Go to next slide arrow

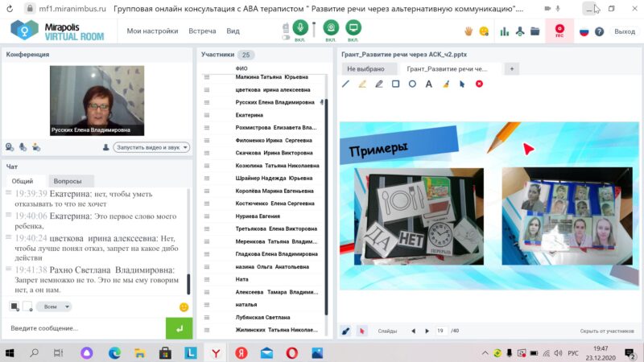(427, 331)
